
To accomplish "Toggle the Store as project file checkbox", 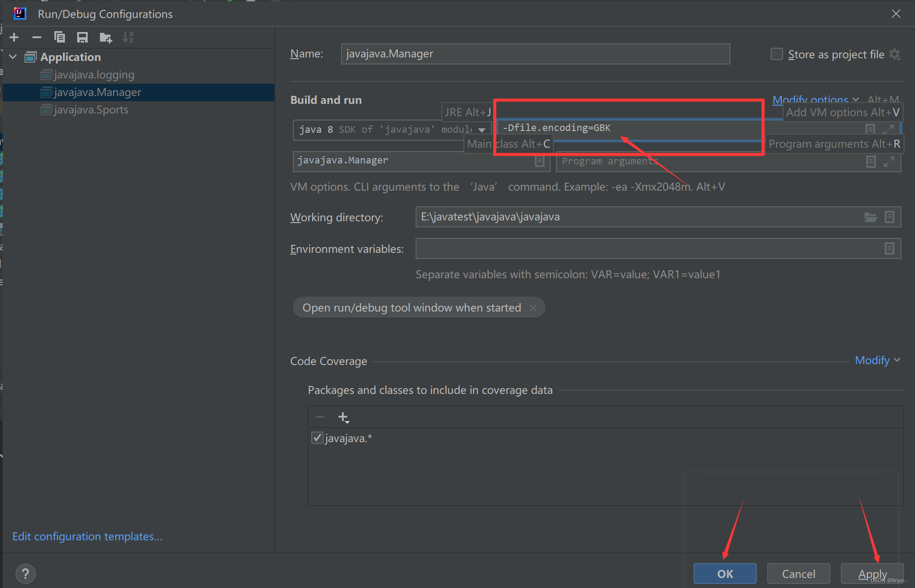I will 776,53.
